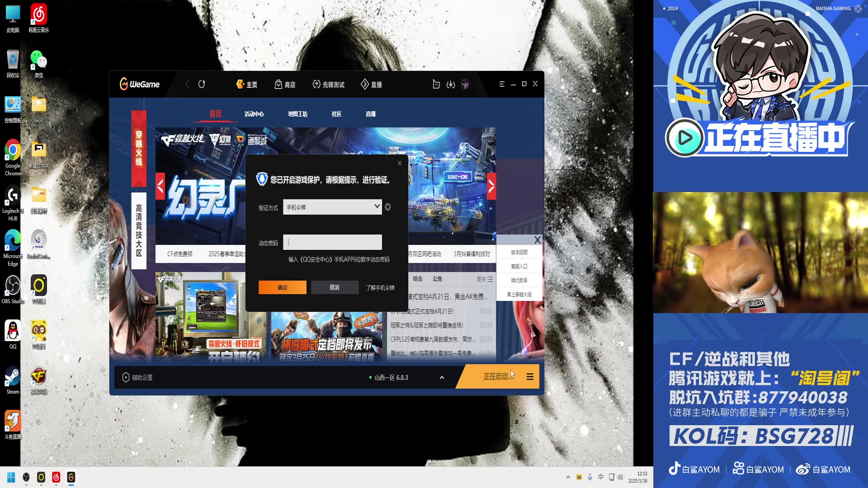Screen dimensions: 868x488
Task: Open Google Chrome desktop icon
Action: tap(13, 158)
